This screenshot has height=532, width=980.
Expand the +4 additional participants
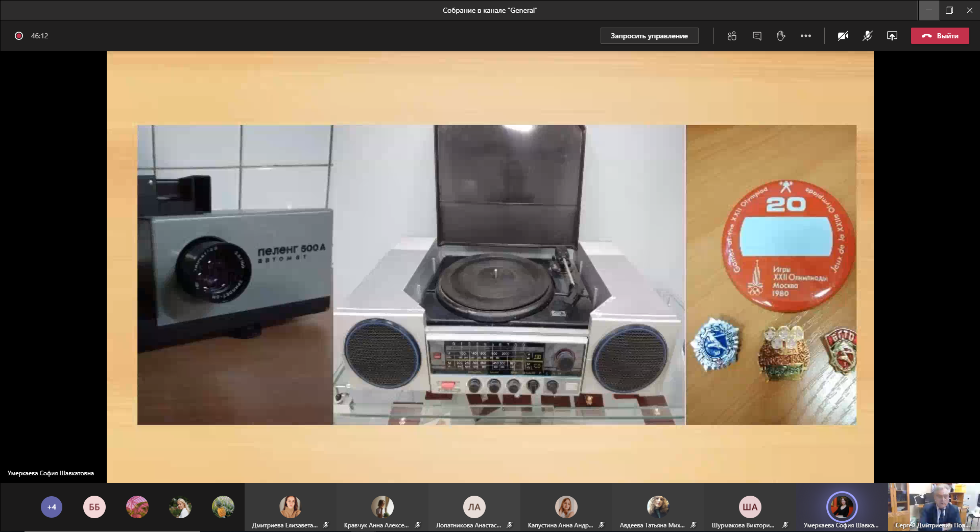(x=52, y=507)
